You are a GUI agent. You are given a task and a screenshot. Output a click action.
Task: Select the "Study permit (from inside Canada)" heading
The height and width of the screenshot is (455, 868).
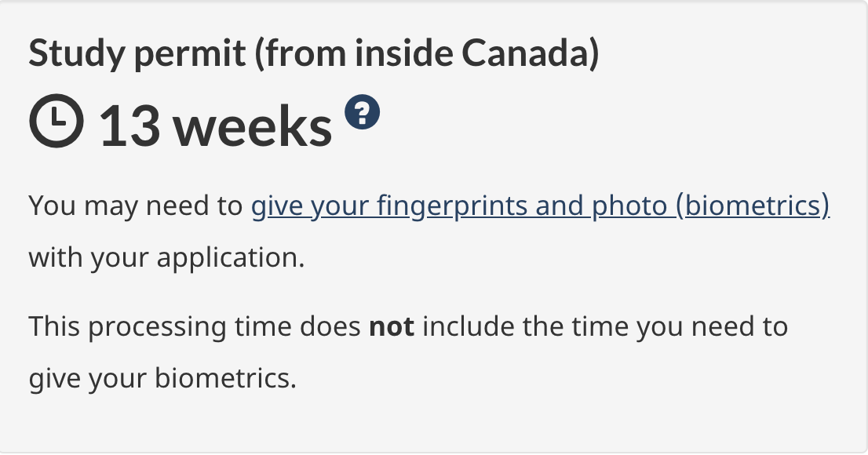pyautogui.click(x=314, y=53)
